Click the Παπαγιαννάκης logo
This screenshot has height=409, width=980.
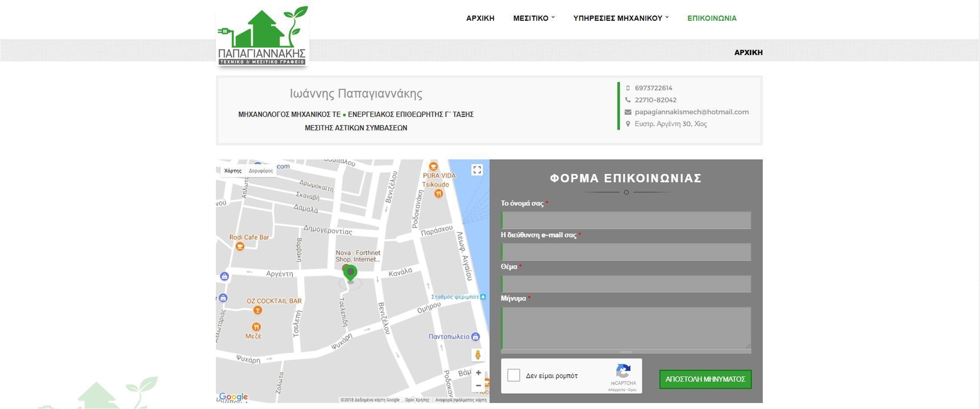point(262,36)
